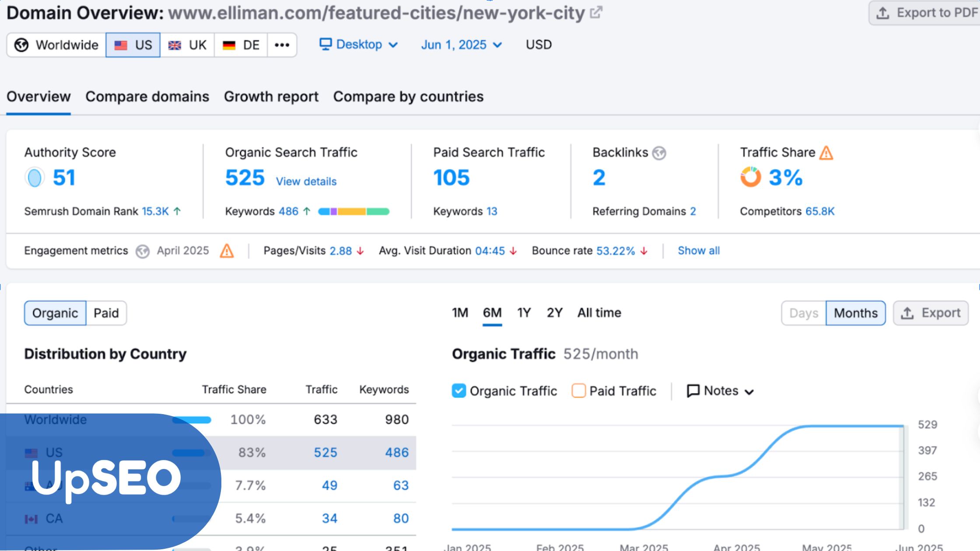Open the Notes dropdown

[720, 391]
